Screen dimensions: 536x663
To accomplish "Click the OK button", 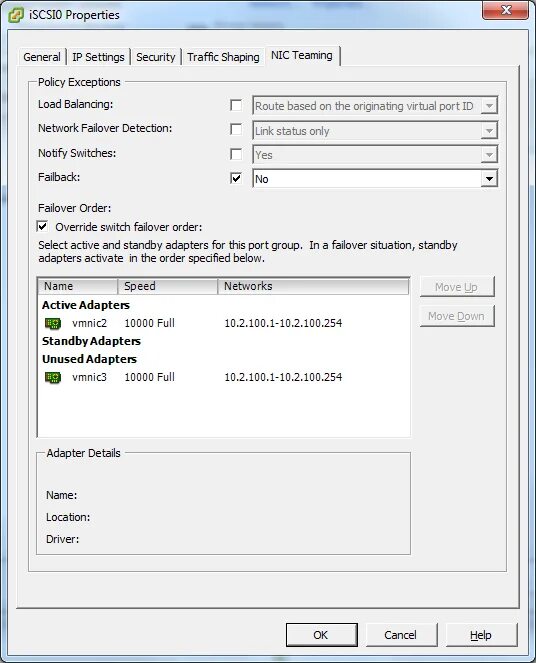I will [321, 635].
